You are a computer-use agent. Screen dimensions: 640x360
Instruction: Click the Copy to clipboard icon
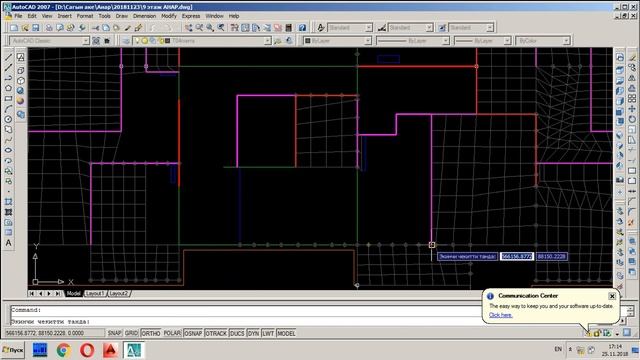pyautogui.click(x=106, y=28)
